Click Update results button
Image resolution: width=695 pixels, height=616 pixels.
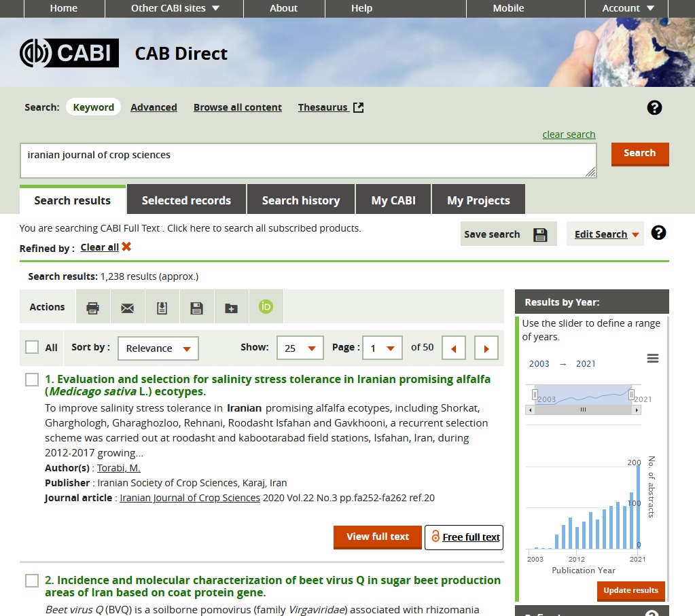(x=630, y=591)
